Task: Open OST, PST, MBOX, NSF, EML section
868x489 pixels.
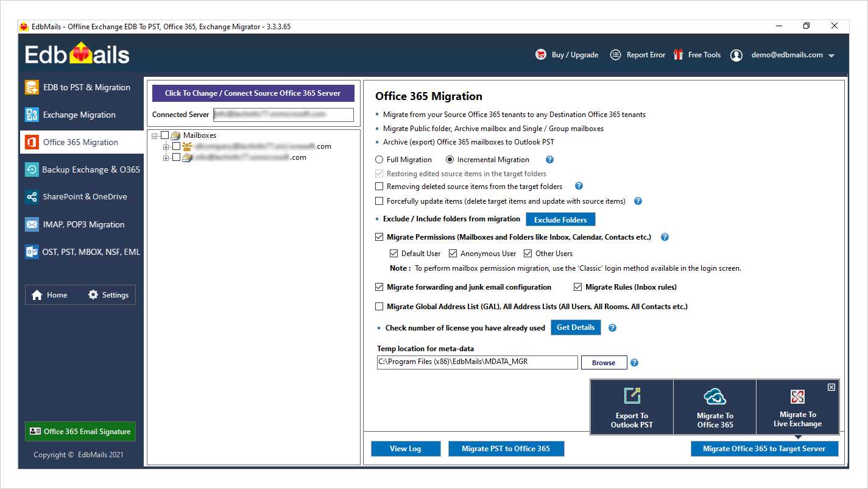Action: coord(82,252)
